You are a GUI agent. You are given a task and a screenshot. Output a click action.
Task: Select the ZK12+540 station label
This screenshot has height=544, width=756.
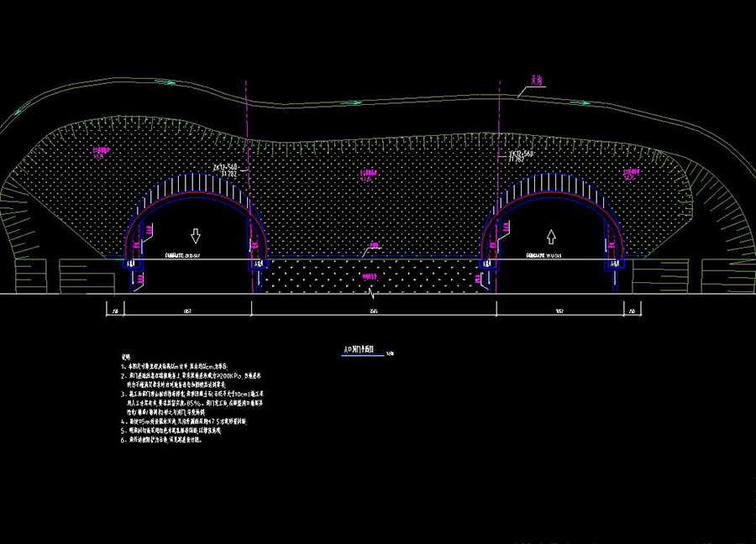(227, 169)
